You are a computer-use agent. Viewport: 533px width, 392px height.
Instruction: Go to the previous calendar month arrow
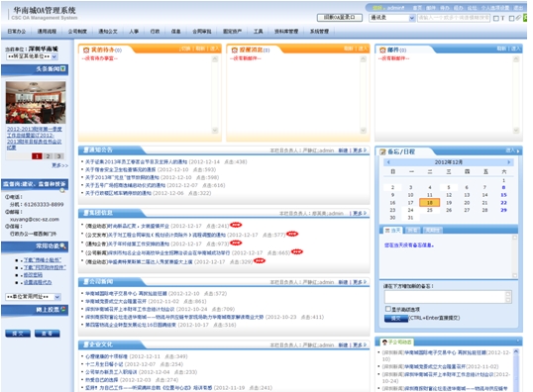[388, 162]
